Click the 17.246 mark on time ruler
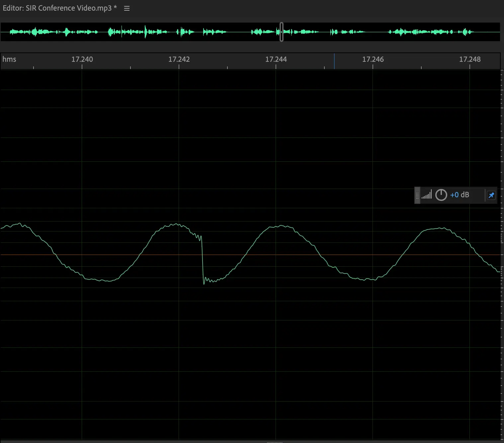This screenshot has height=443, width=504. click(373, 59)
